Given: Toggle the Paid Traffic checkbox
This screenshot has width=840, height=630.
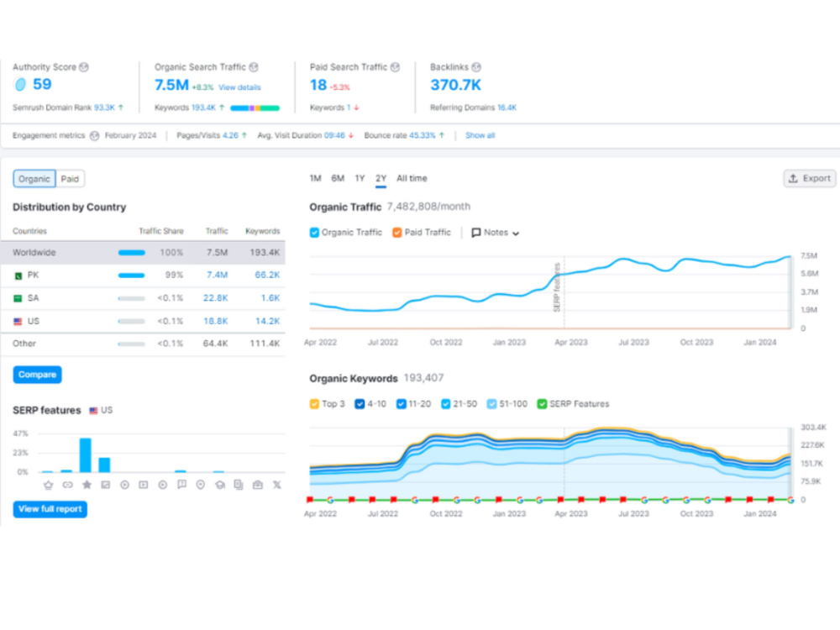Looking at the screenshot, I should pos(397,233).
